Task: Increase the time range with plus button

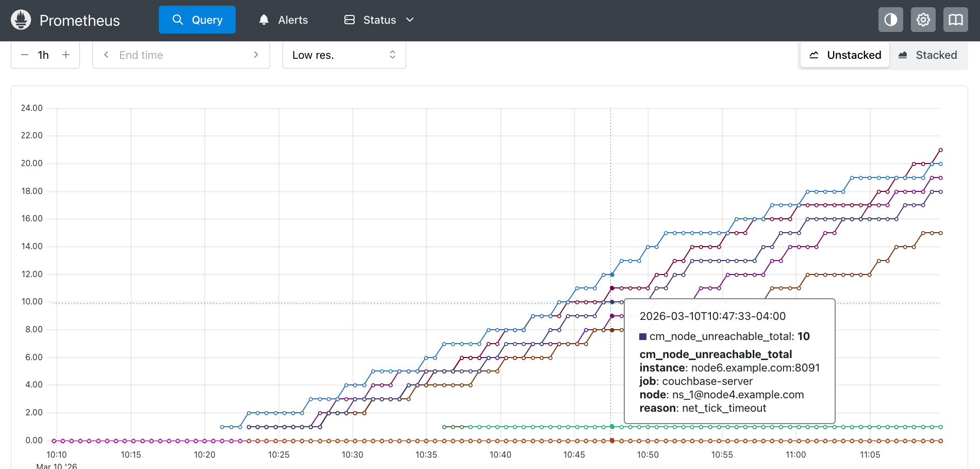Action: pyautogui.click(x=66, y=54)
